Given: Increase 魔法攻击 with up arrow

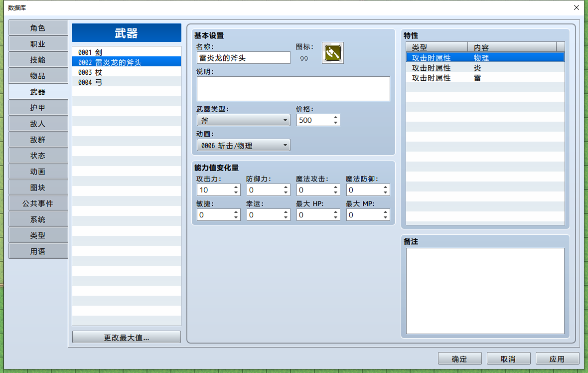Looking at the screenshot, I should click(336, 187).
